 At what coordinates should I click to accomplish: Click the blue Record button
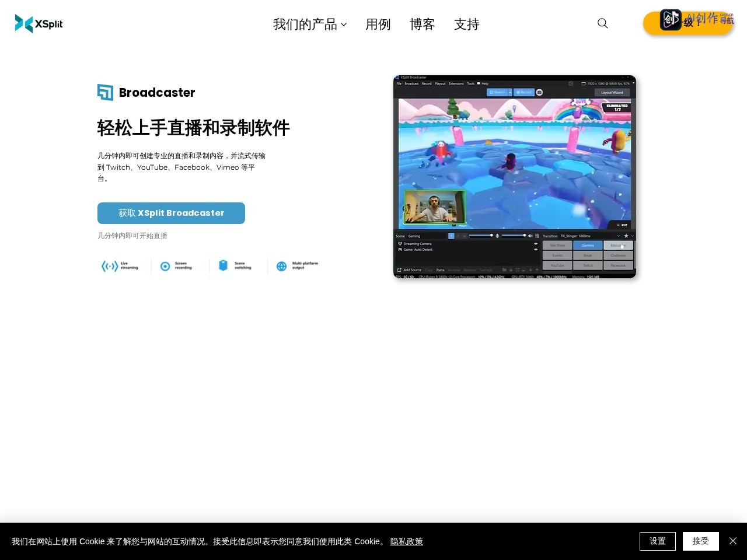point(524,92)
